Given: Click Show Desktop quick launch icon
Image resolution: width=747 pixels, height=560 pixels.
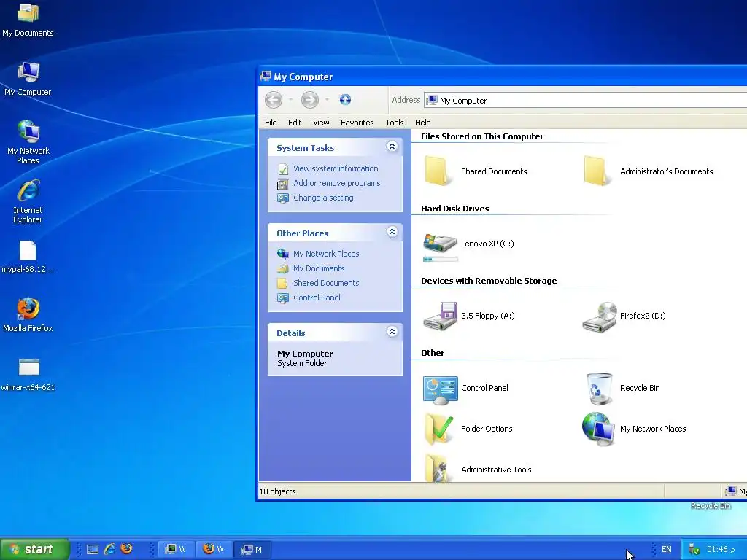Looking at the screenshot, I should [93, 550].
